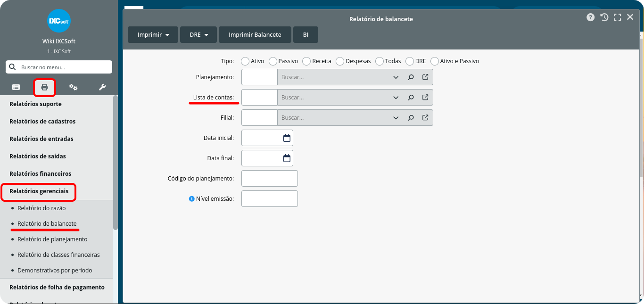Select the Ativo radio option
Image resolution: width=644 pixels, height=304 pixels.
click(245, 61)
